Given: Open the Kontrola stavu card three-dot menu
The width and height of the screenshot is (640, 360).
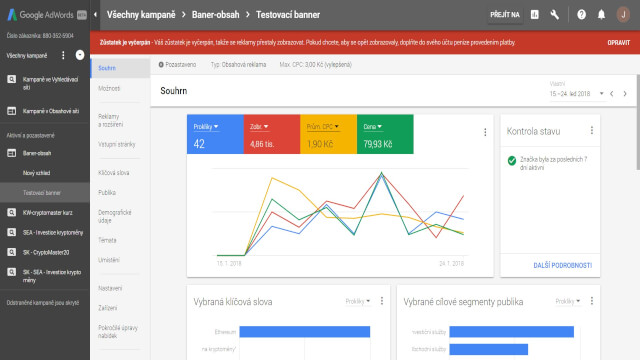Looking at the screenshot, I should click(591, 131).
